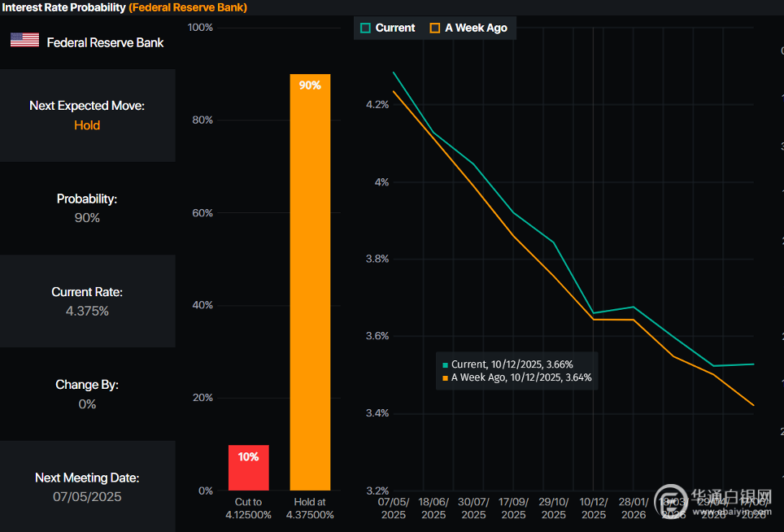Click the 17/09/2025 date on the x-axis

pos(513,508)
